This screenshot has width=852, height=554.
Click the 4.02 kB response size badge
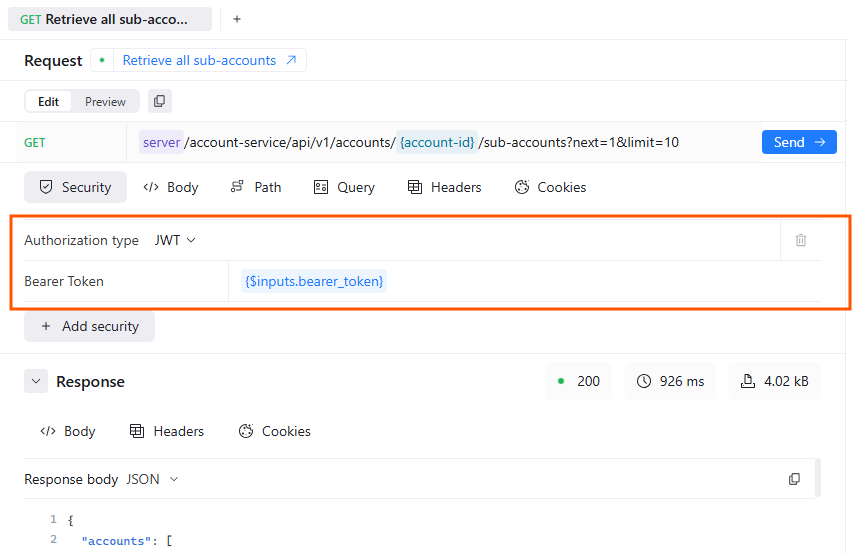point(774,381)
